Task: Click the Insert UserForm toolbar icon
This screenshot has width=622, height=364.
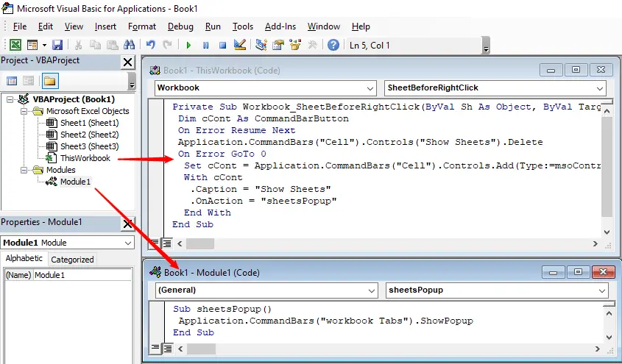Action: [32, 45]
